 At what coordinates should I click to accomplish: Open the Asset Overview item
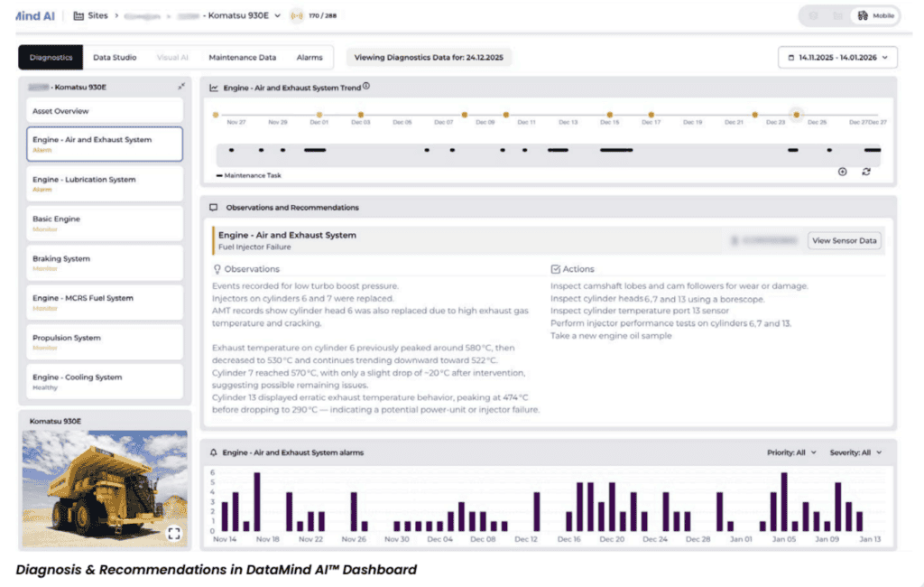coord(105,111)
